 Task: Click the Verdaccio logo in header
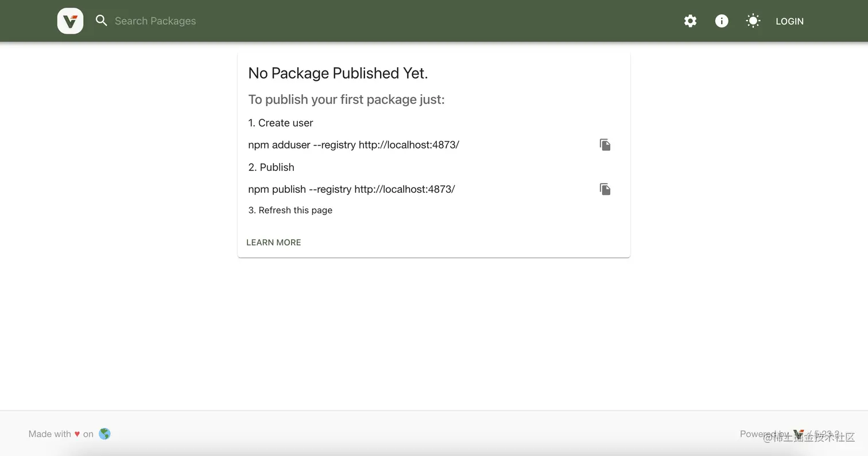(70, 21)
